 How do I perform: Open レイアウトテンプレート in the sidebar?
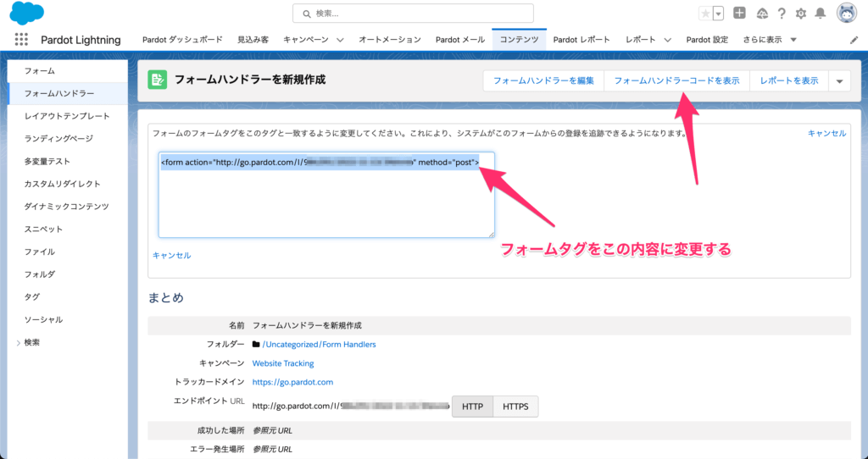point(68,116)
